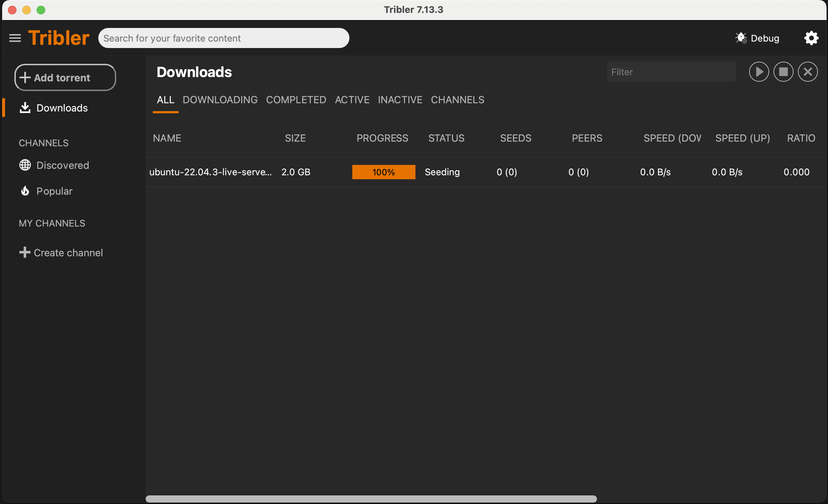Switch to the INACTIVE tab
The width and height of the screenshot is (828, 504).
[400, 100]
